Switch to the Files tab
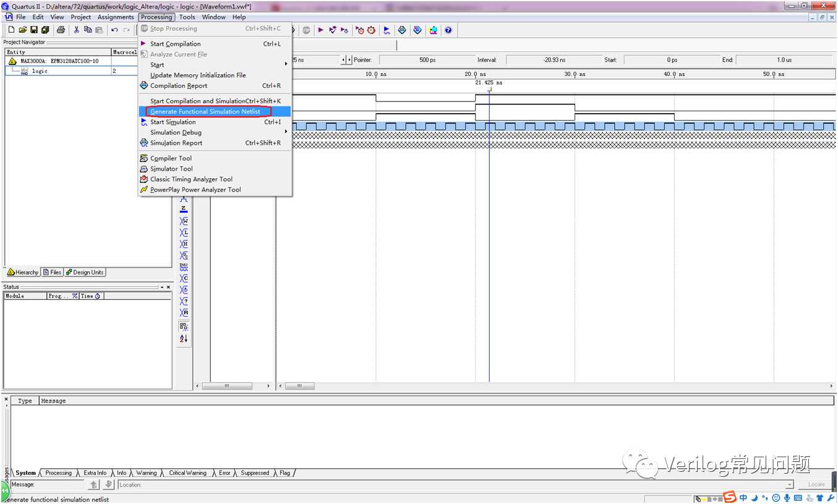This screenshot has width=838, height=504. point(53,272)
